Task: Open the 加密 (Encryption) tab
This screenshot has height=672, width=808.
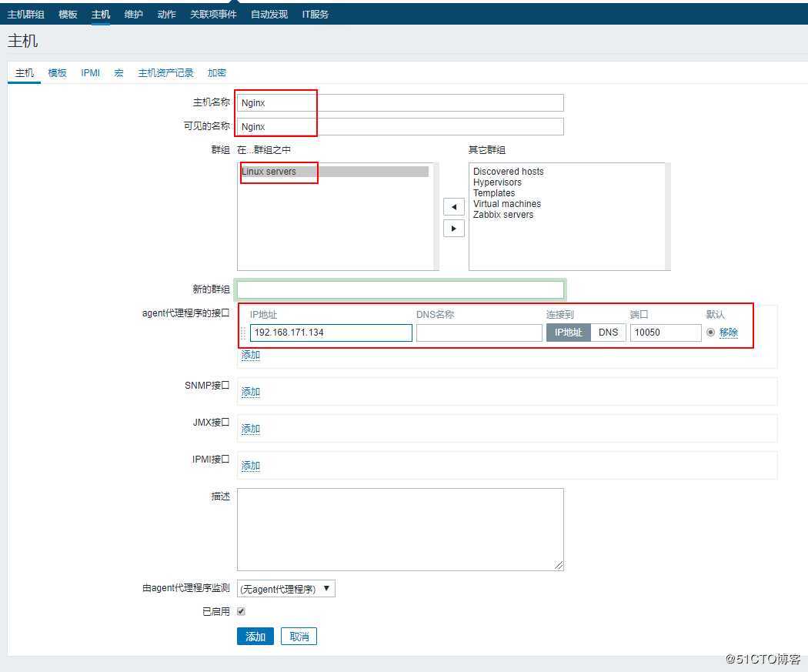Action: 216,72
